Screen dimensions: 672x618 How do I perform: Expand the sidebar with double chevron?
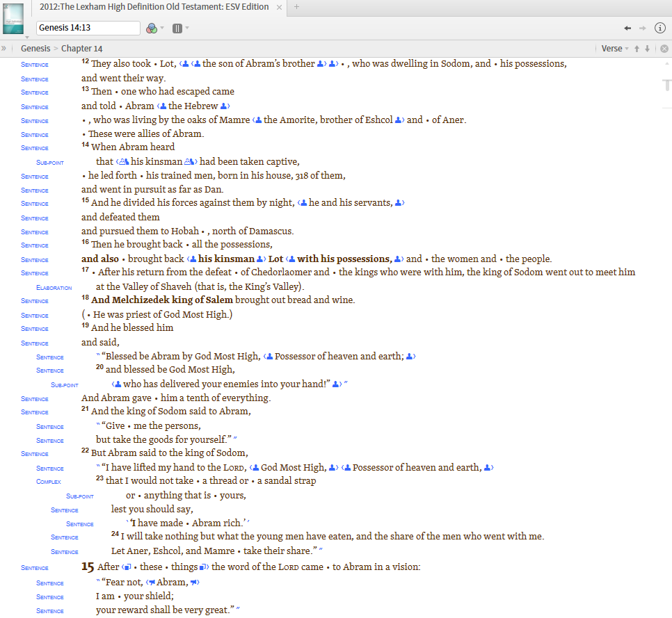click(x=4, y=49)
